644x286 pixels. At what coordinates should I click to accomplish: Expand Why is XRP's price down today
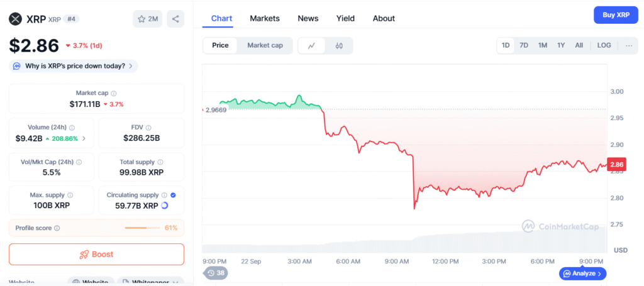point(74,66)
